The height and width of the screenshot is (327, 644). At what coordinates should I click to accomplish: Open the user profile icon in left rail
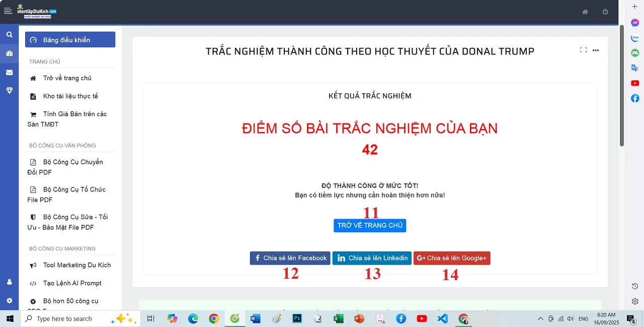(9, 282)
